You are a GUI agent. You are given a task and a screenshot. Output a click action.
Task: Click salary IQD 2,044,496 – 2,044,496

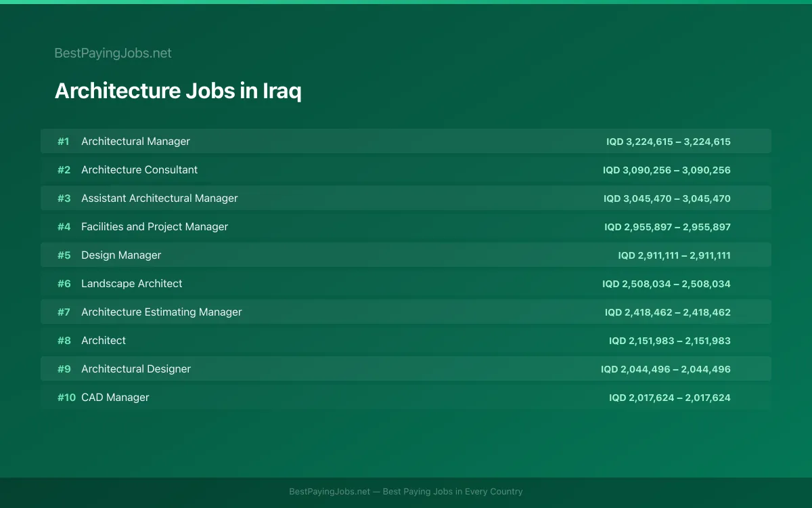666,369
